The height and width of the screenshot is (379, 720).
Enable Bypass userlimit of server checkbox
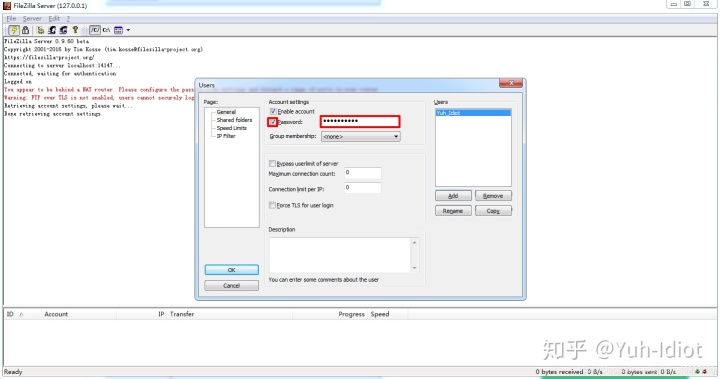click(272, 164)
